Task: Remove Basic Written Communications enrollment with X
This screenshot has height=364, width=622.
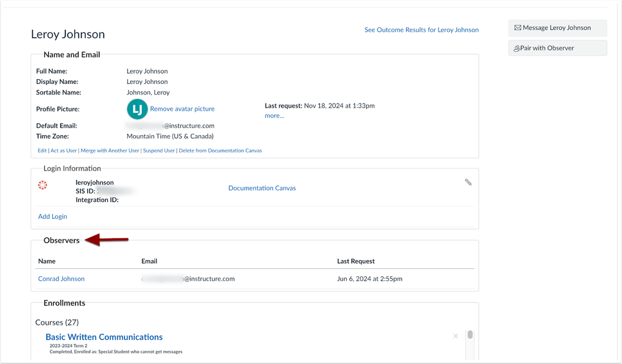Action: [455, 336]
